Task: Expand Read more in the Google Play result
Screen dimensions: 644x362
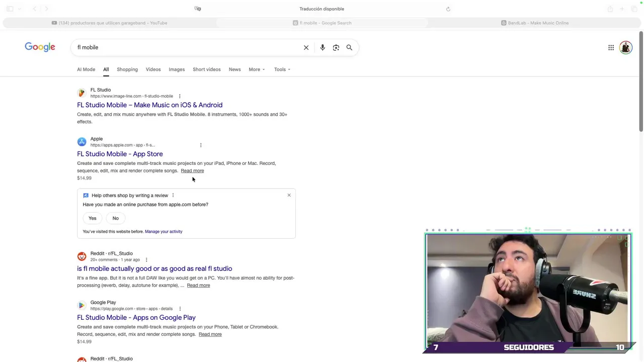Action: click(x=210, y=334)
